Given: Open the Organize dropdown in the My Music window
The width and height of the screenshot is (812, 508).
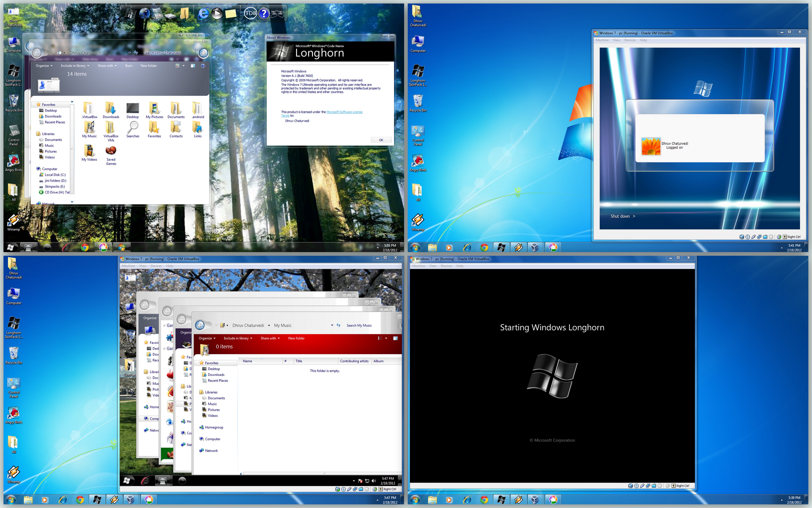Looking at the screenshot, I should click(x=207, y=338).
